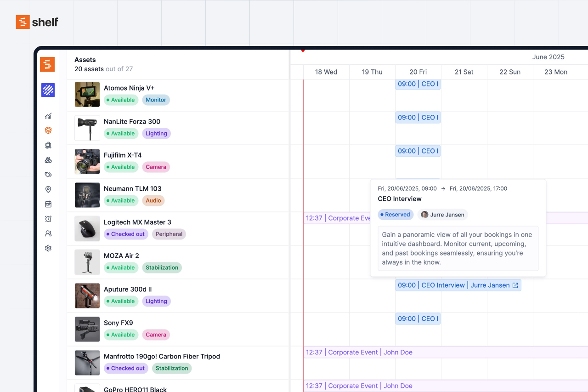Open the team members icon

tap(48, 233)
